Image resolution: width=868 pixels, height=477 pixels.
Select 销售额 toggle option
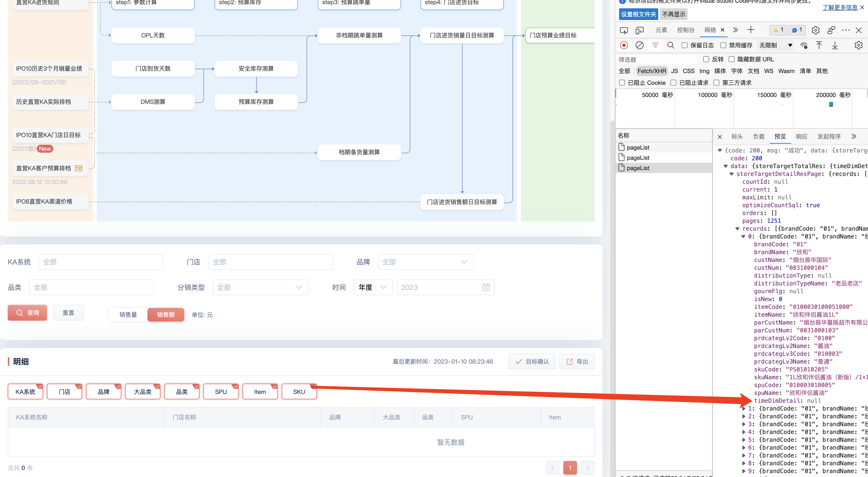coord(166,315)
